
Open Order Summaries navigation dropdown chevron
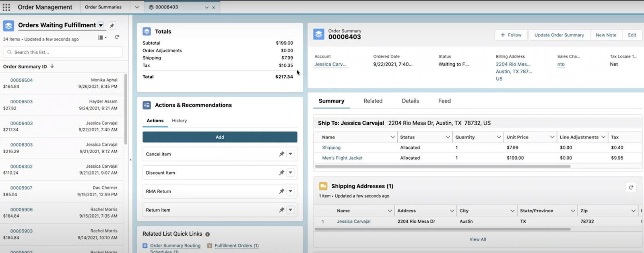click(137, 7)
